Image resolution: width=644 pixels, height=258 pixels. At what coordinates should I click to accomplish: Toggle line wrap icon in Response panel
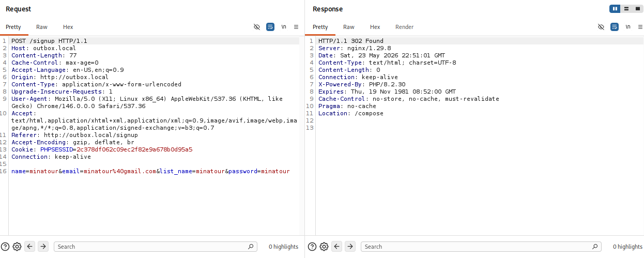pos(615,27)
